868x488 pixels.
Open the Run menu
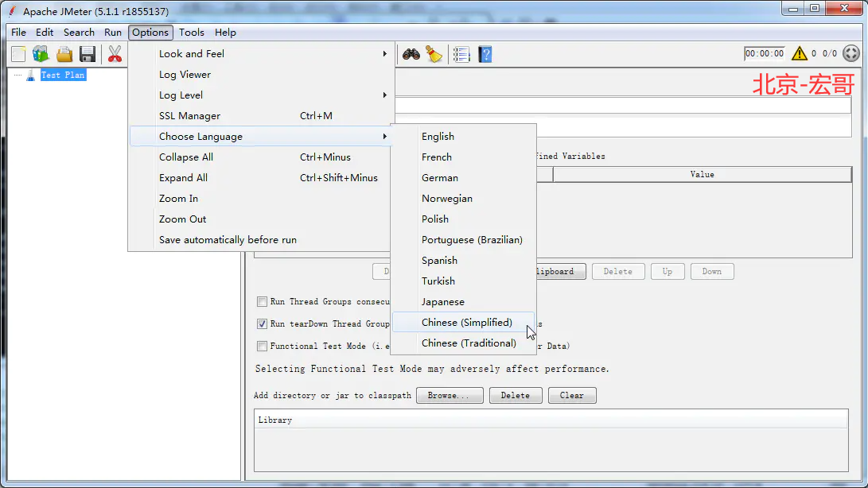click(112, 32)
